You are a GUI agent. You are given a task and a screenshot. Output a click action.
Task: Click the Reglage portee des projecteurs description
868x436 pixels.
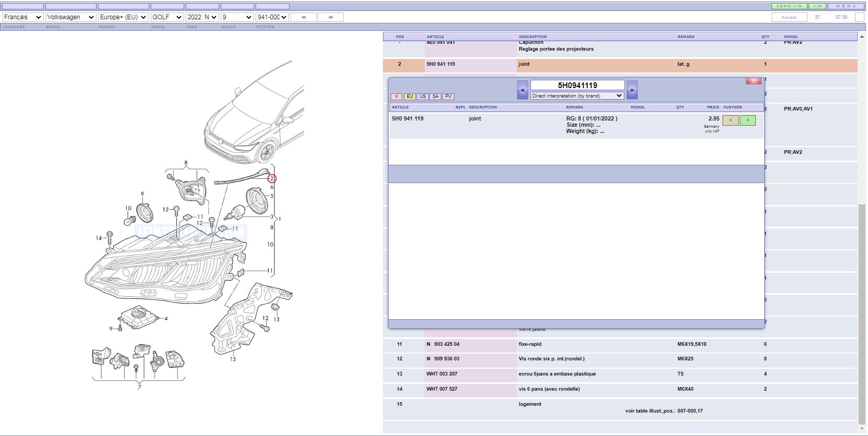[556, 49]
